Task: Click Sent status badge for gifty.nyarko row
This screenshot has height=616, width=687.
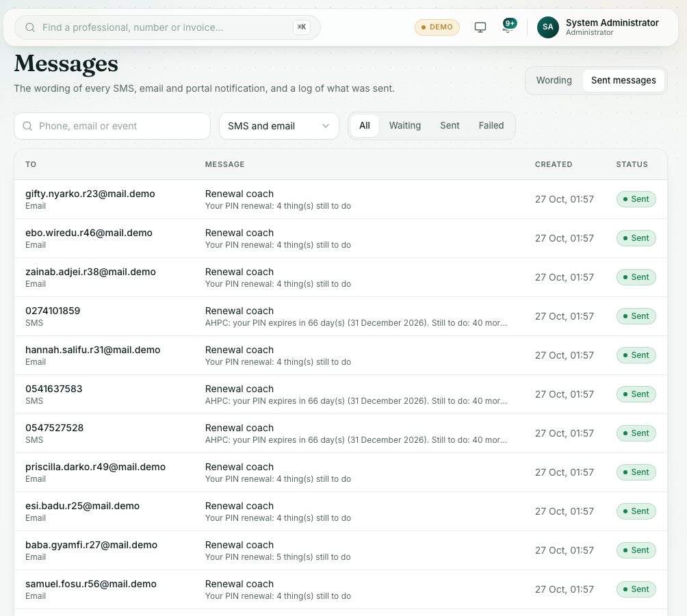Action: pos(636,199)
